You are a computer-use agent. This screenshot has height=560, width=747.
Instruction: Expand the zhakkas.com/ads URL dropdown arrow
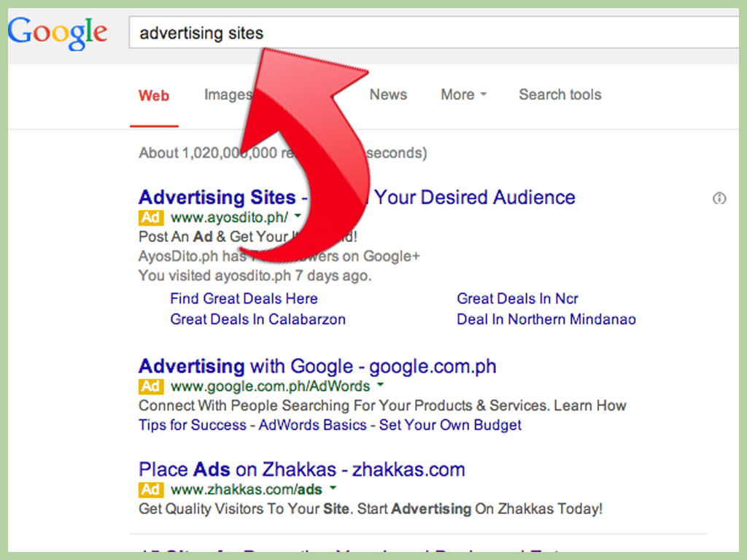tap(333, 488)
